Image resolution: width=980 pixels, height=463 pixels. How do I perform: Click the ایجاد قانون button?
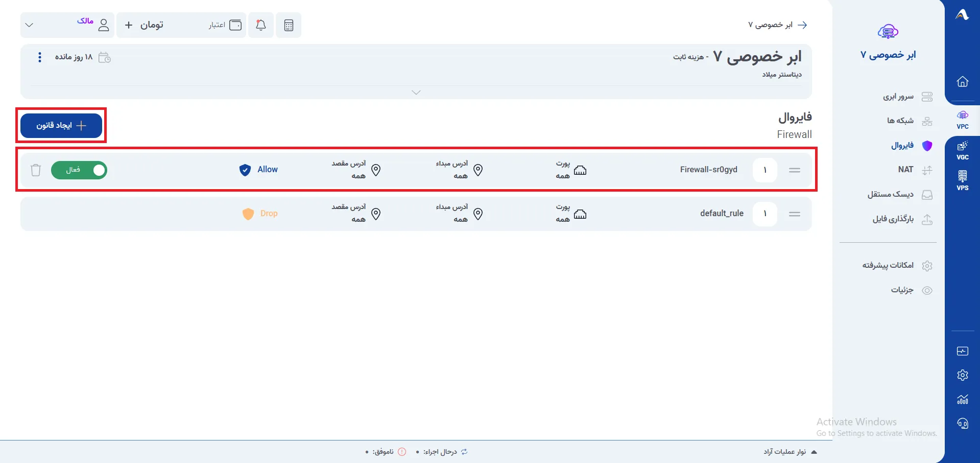[x=61, y=126]
